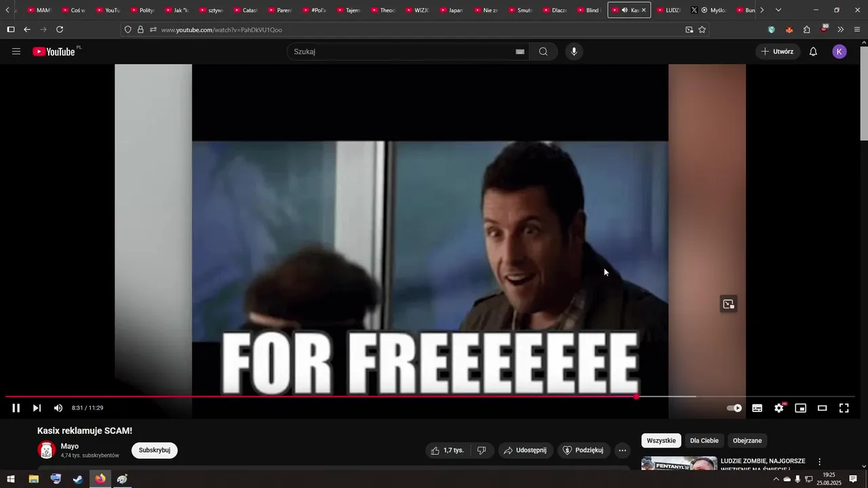Click the red progress bar scrubber
Viewport: 868px width, 488px height.
pos(637,396)
